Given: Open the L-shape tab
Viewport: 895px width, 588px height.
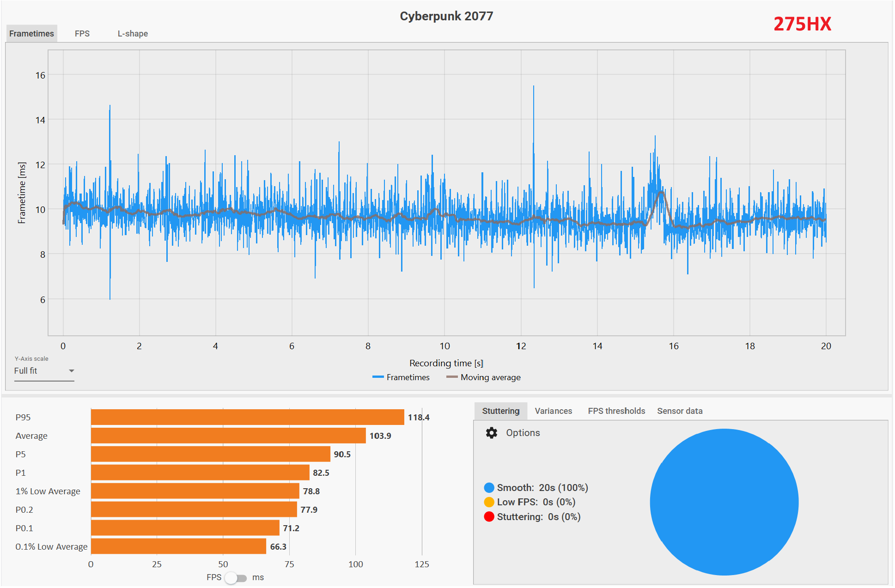Looking at the screenshot, I should (x=133, y=34).
